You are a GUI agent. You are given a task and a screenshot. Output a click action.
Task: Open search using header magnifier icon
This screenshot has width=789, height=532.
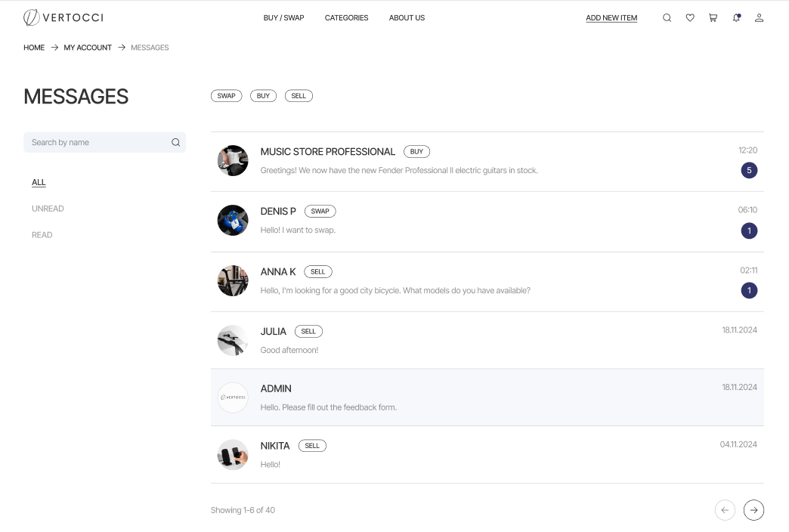pyautogui.click(x=667, y=18)
